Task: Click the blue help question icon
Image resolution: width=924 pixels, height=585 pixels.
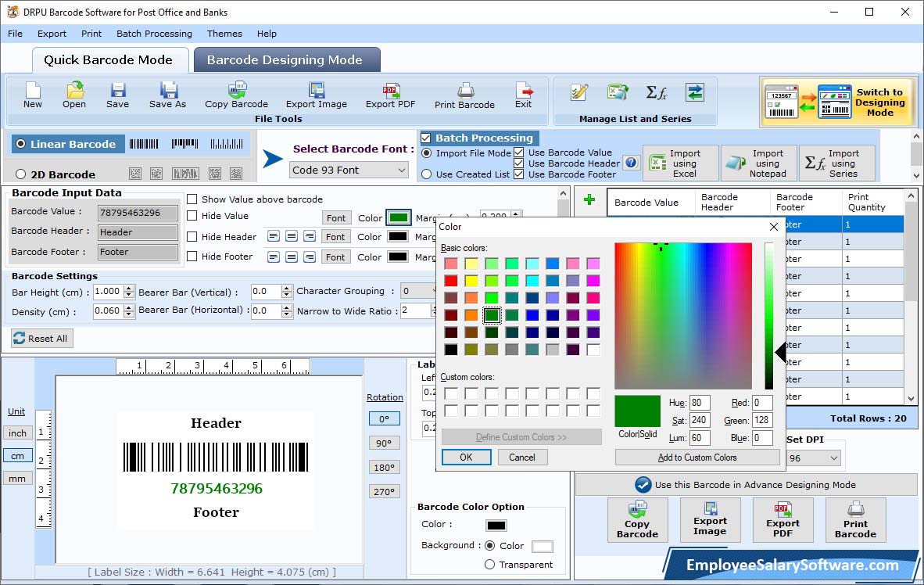Action: (631, 163)
